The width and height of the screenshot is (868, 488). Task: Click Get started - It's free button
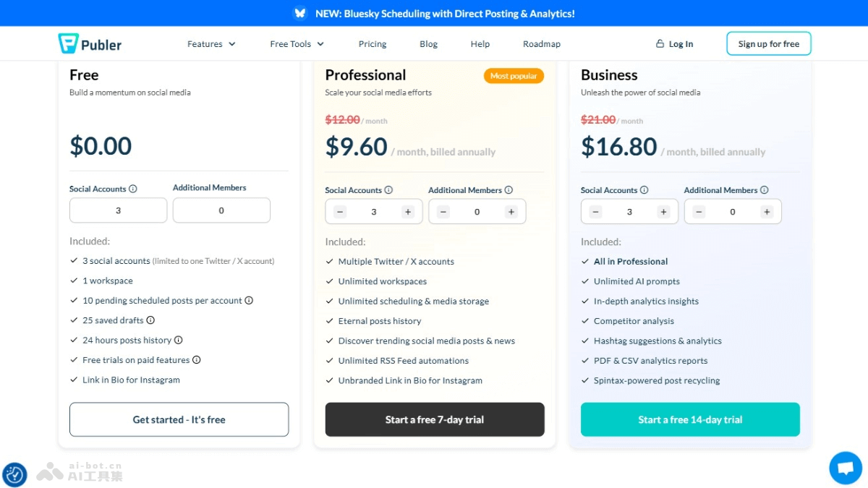(179, 419)
